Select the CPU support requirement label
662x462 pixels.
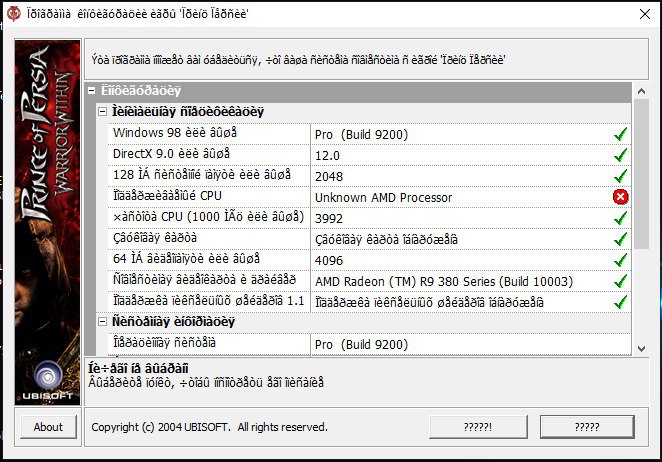click(167, 196)
